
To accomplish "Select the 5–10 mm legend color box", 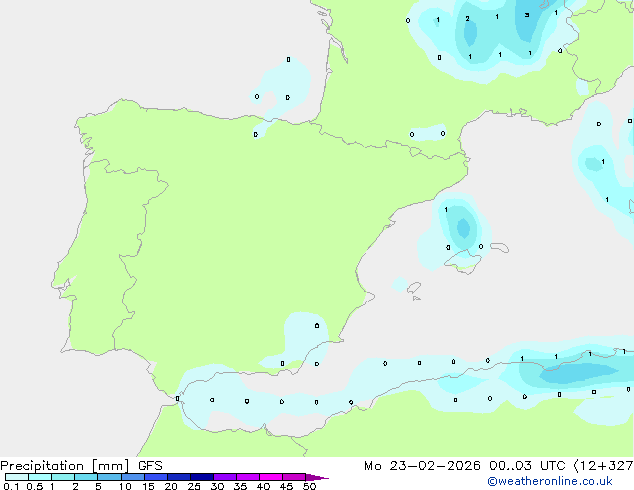I will [109, 477].
